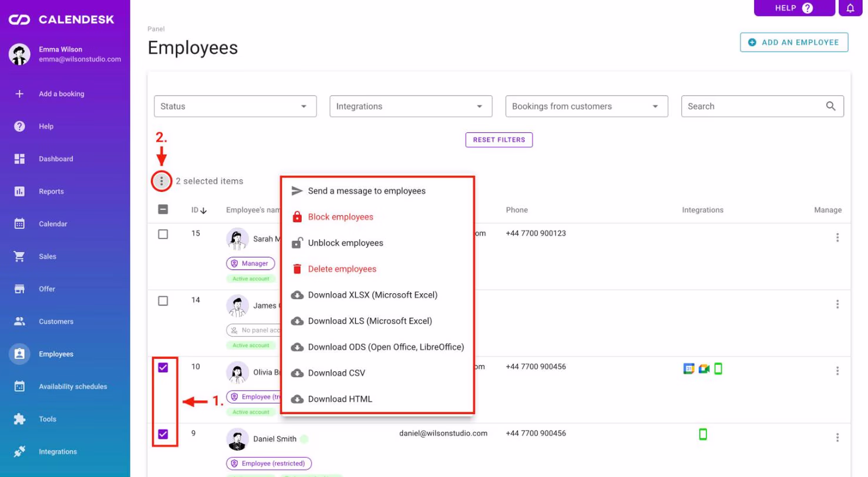
Task: Sort table by ID column
Action: click(x=199, y=210)
